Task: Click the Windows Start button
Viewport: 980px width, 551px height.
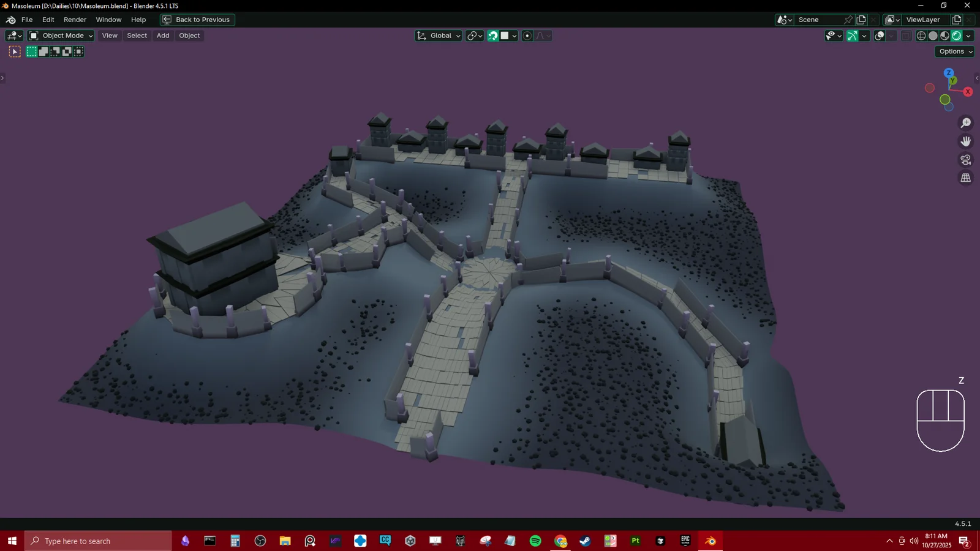Action: tap(12, 541)
